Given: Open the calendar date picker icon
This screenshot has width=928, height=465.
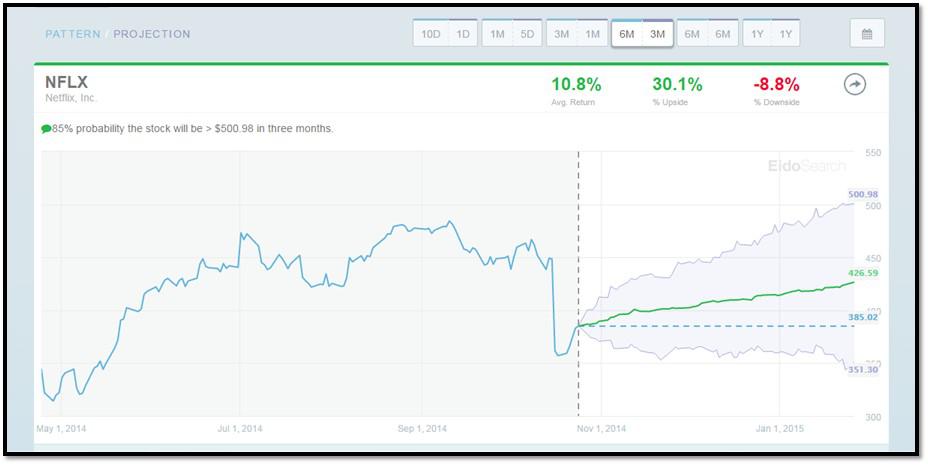Looking at the screenshot, I should coord(867,34).
